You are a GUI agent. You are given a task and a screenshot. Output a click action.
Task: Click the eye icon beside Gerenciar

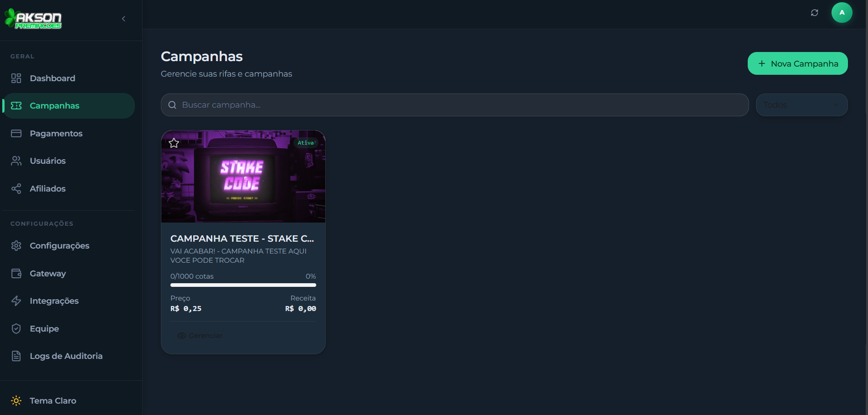click(x=182, y=336)
